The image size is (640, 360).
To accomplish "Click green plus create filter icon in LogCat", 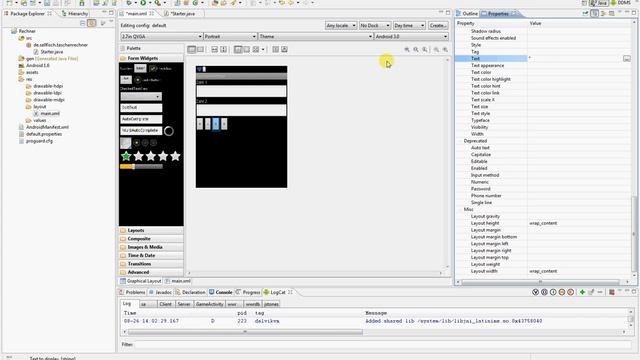I will point(582,292).
